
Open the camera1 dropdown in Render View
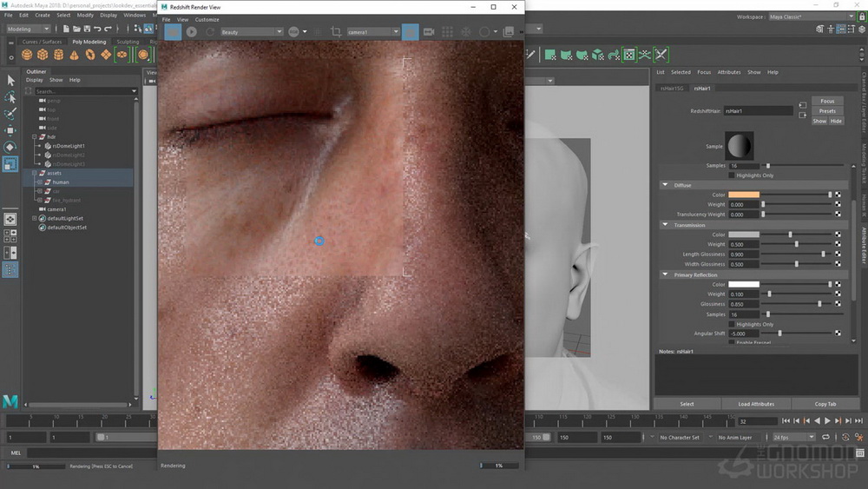373,32
